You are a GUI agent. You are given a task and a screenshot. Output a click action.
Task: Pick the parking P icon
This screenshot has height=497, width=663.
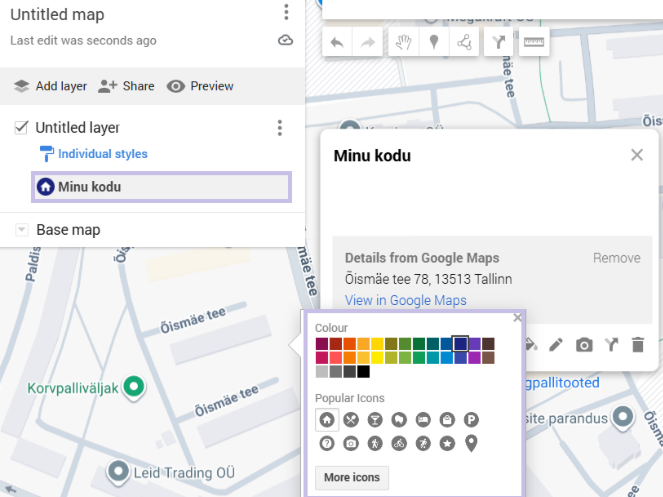471,420
